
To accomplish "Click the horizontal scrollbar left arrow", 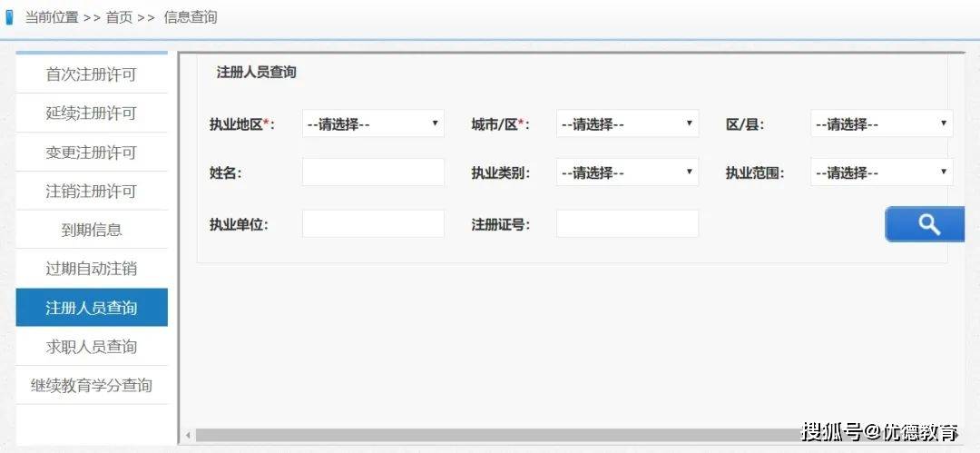I will (x=188, y=435).
